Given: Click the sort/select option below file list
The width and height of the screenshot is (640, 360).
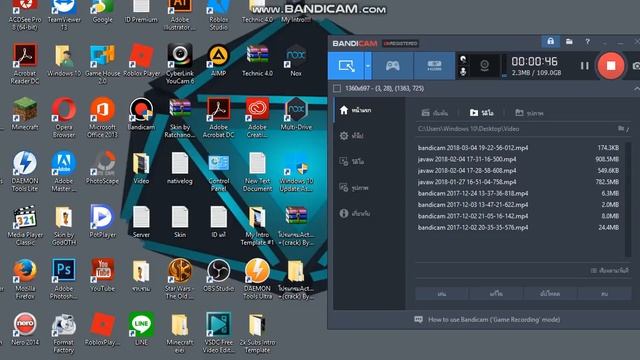Looking at the screenshot, I should coord(609,270).
